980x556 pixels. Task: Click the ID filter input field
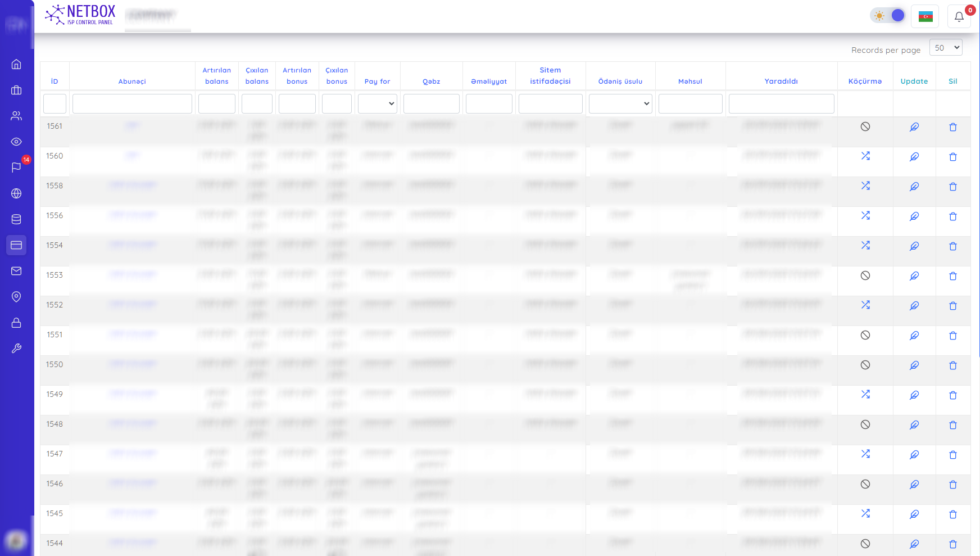pos(55,104)
